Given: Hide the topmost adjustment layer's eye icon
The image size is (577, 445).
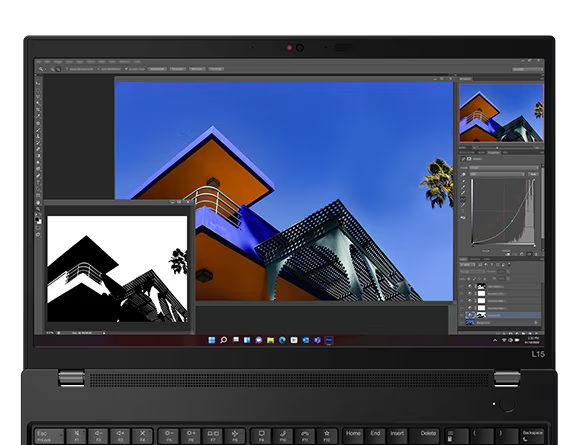Looking at the screenshot, I should click(x=470, y=286).
